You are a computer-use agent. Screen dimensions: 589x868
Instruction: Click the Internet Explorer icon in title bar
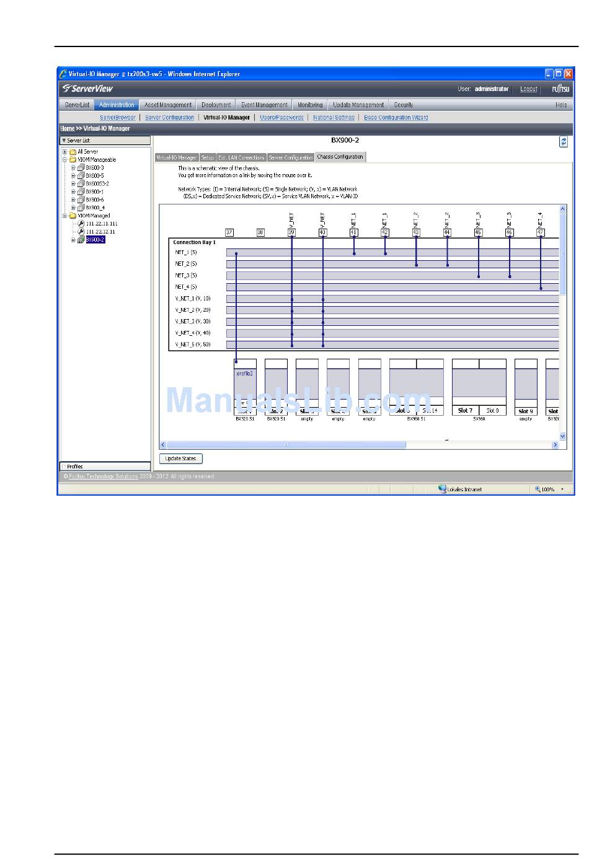pos(63,74)
